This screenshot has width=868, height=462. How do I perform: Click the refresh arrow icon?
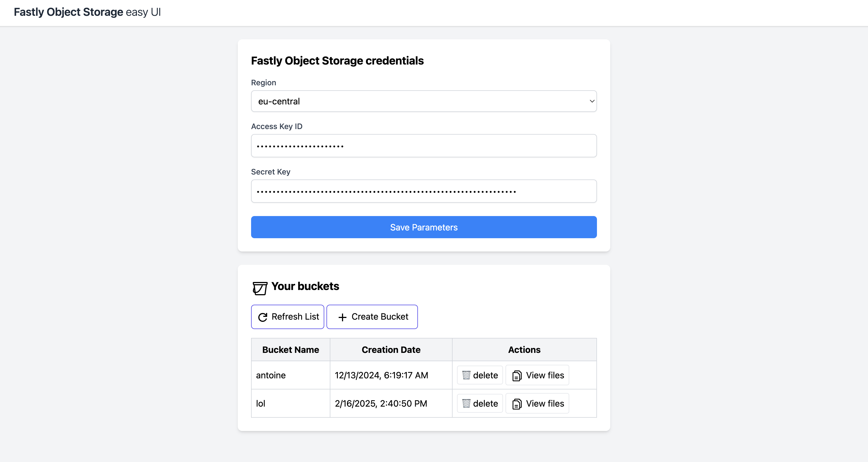coord(262,317)
